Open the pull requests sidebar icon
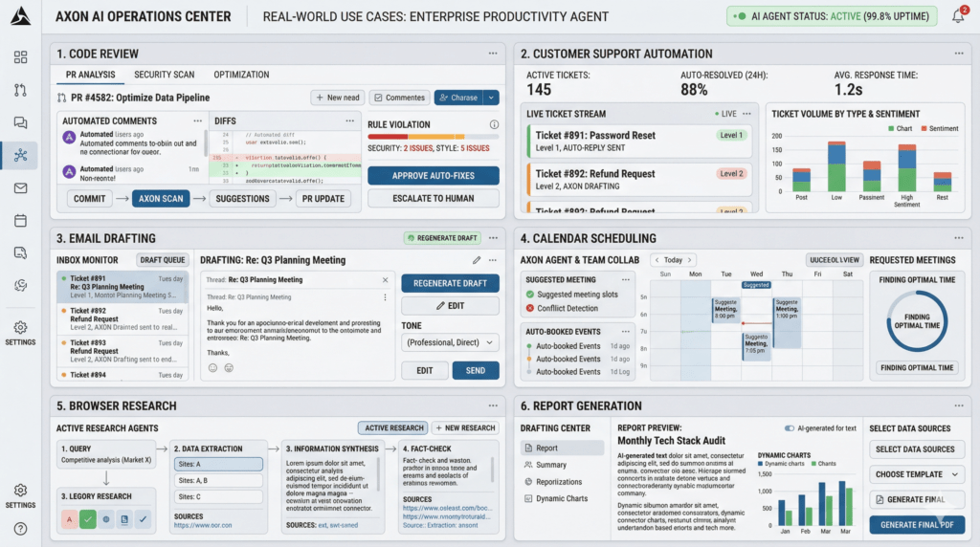The width and height of the screenshot is (980, 547). click(20, 90)
